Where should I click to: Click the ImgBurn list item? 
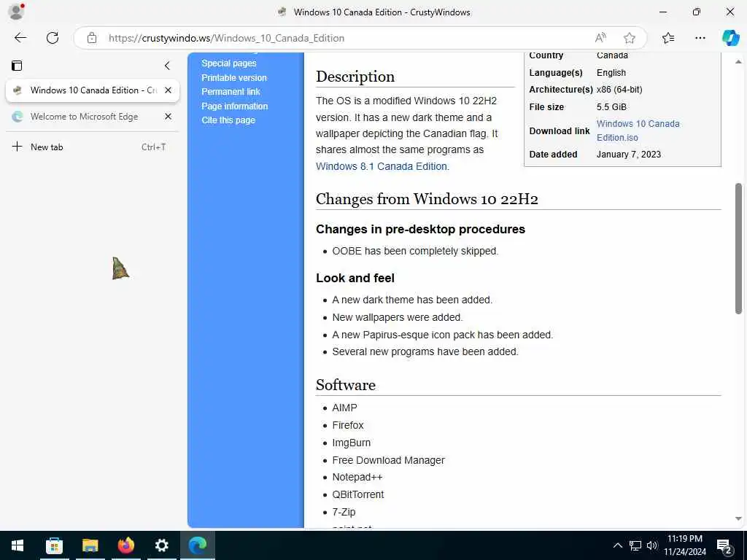pos(351,443)
